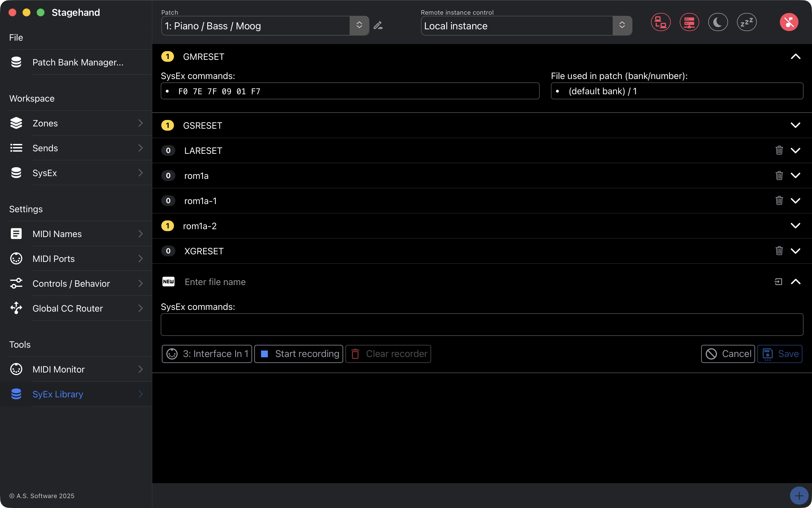Click the Controls / Behavior sliders icon
Screen dimensions: 812x508
pos(16,283)
